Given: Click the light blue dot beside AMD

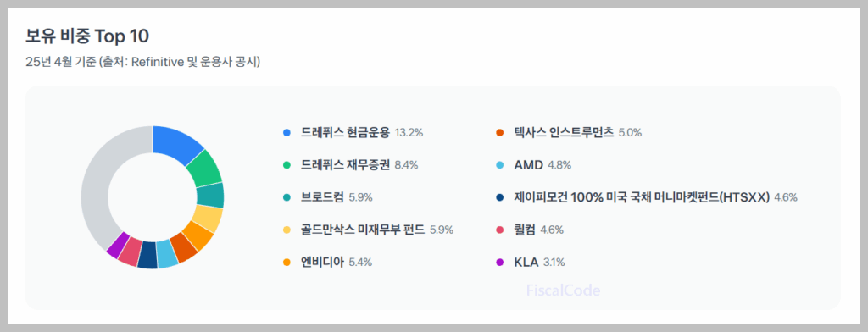Looking at the screenshot, I should pyautogui.click(x=500, y=165).
